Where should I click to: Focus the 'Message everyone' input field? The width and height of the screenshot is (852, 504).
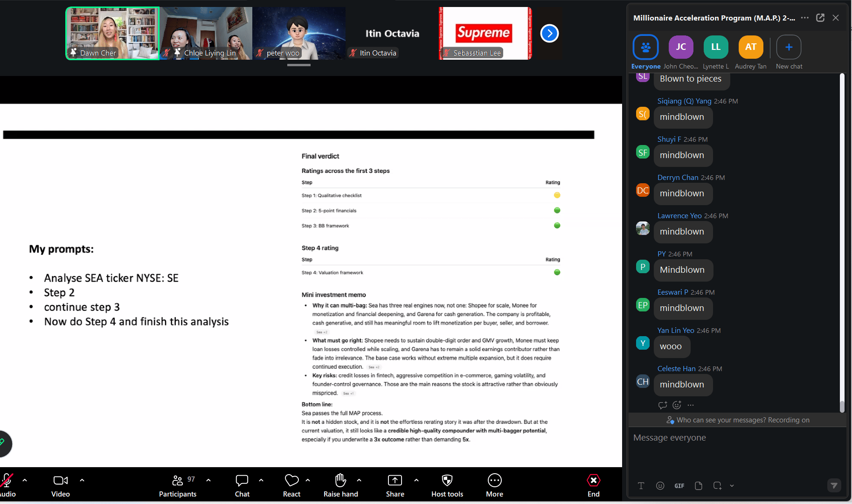tap(737, 438)
